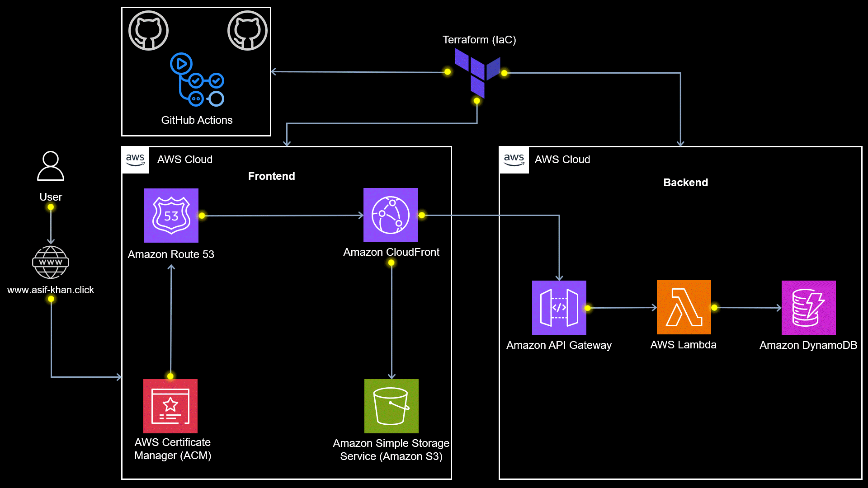The width and height of the screenshot is (868, 488).
Task: Select the Amazon CloudFront icon
Action: [390, 215]
